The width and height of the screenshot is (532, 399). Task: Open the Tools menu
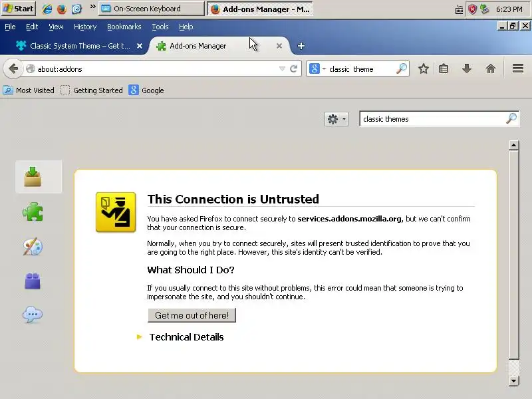(160, 27)
